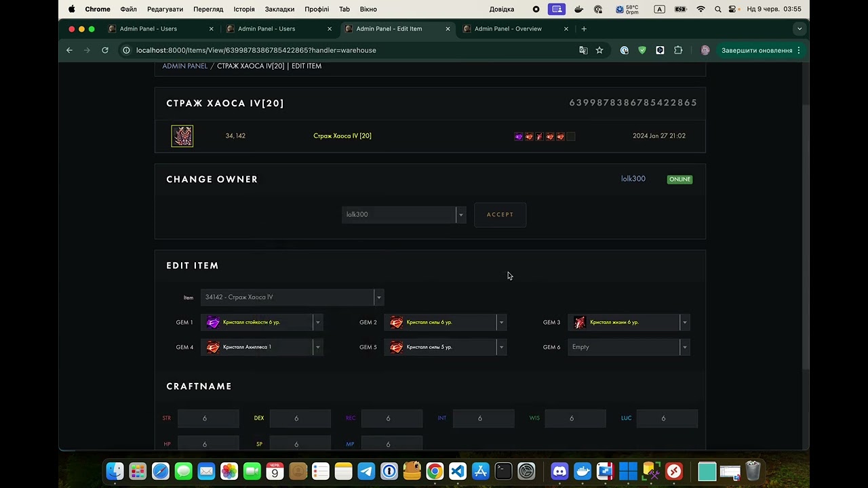
Task: Open the Chrome extensions puzzle icon
Action: pos(678,50)
